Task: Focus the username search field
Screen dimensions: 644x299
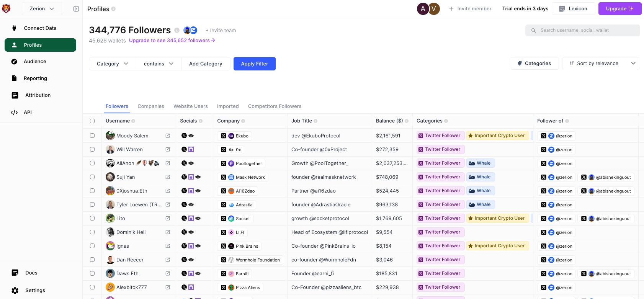Action: [586, 30]
